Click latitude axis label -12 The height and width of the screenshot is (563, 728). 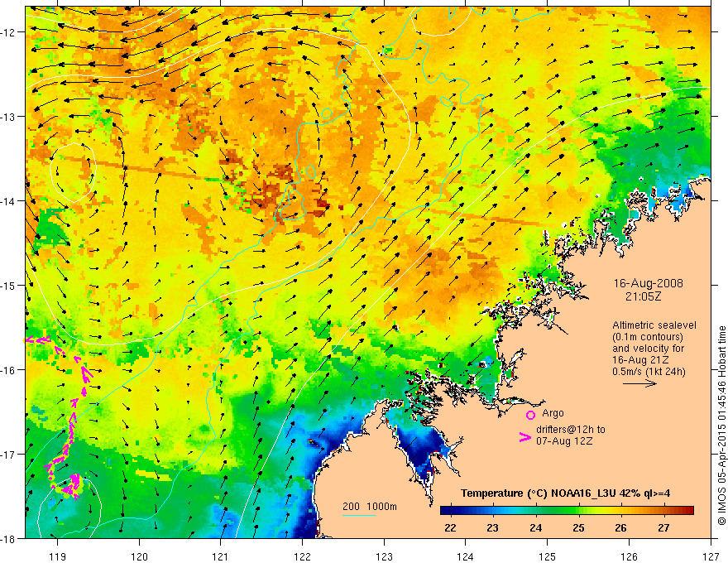(x=8, y=32)
